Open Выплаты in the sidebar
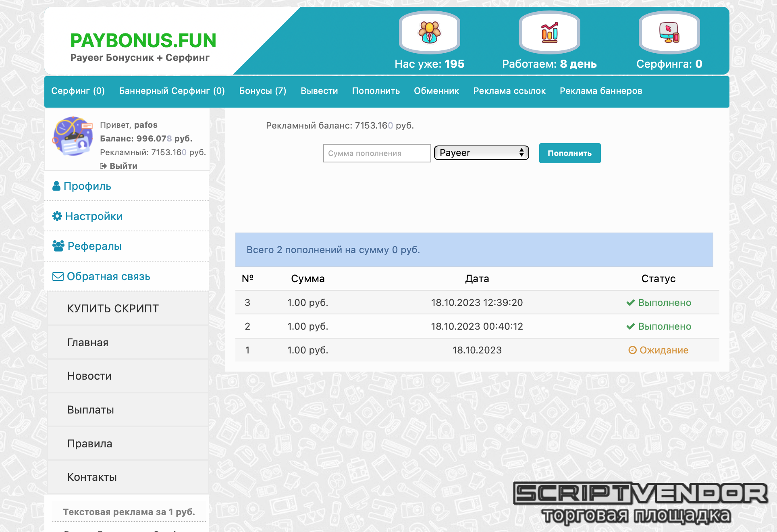This screenshot has height=532, width=777. pos(128,409)
